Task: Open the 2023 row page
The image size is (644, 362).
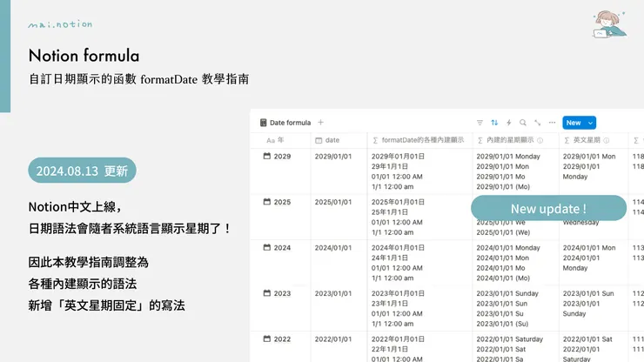Action: pyautogui.click(x=282, y=293)
